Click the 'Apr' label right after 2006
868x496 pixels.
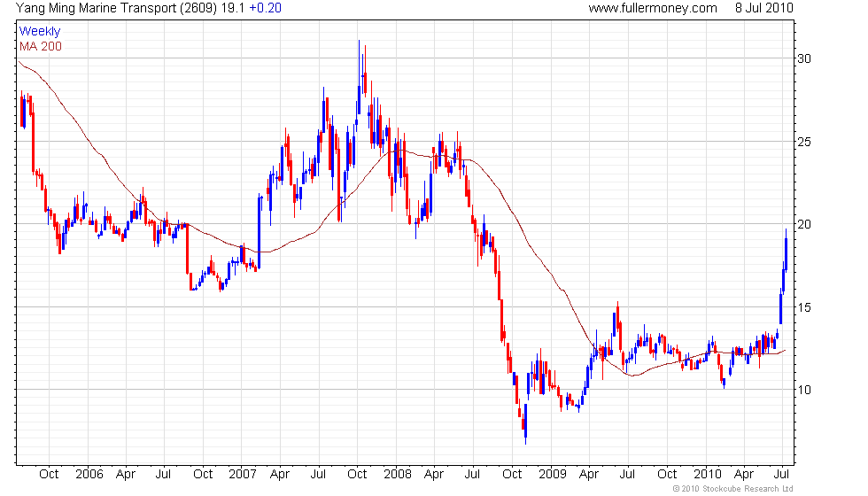pyautogui.click(x=126, y=474)
